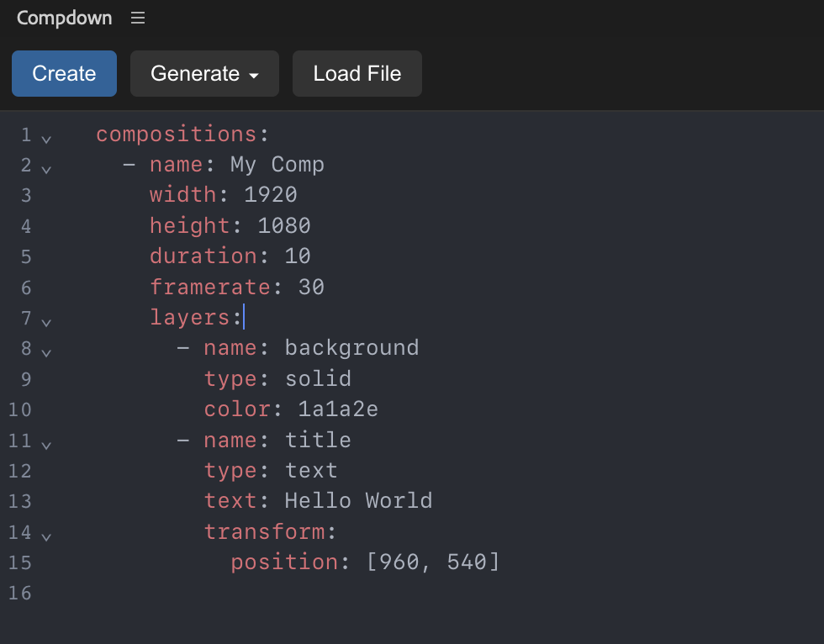Image resolution: width=824 pixels, height=644 pixels.
Task: Click the Compdown app title
Action: tap(64, 18)
